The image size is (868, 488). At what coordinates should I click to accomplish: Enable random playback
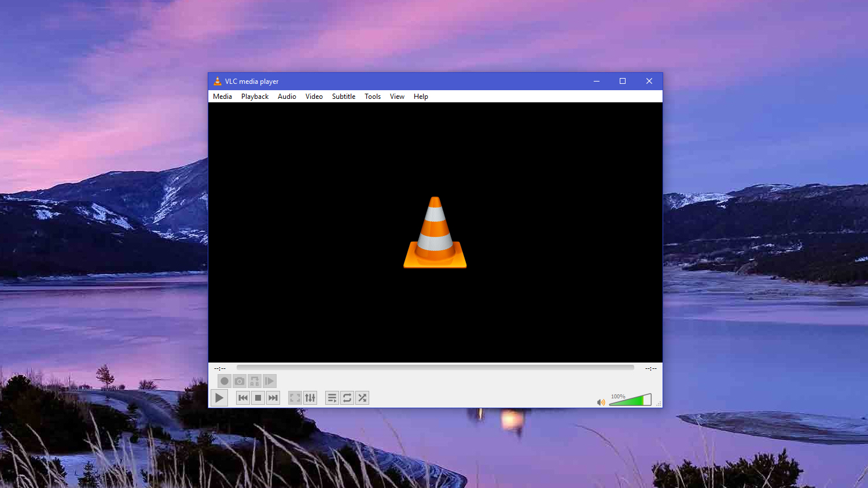[x=362, y=398]
